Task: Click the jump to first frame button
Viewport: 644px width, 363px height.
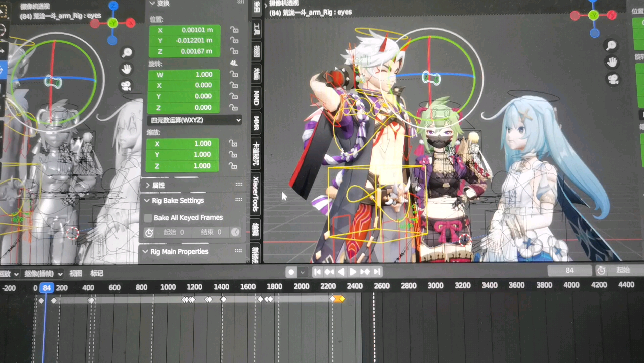Action: tap(317, 272)
